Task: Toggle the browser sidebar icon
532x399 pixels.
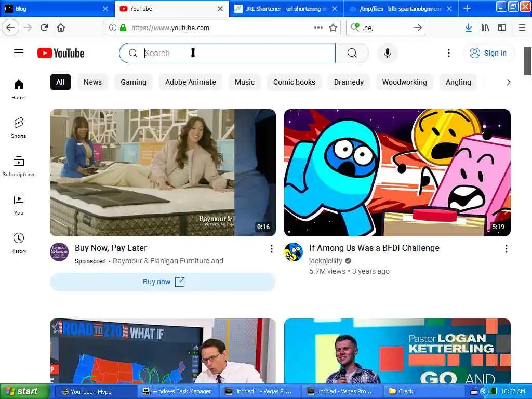Action: (502, 28)
